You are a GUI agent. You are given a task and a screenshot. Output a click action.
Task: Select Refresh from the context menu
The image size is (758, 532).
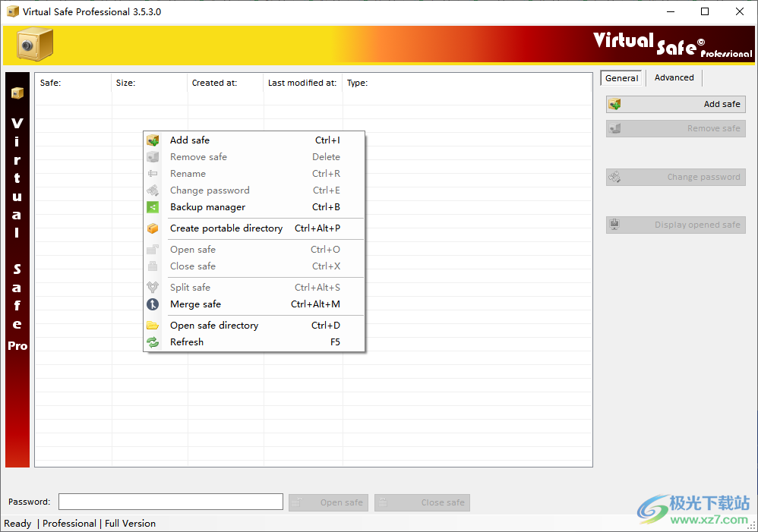(x=254, y=342)
